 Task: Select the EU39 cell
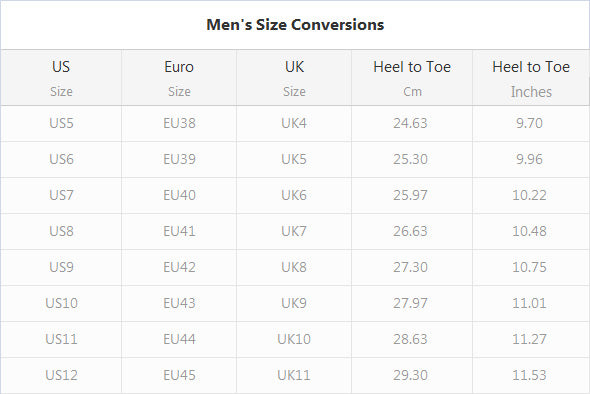(179, 160)
